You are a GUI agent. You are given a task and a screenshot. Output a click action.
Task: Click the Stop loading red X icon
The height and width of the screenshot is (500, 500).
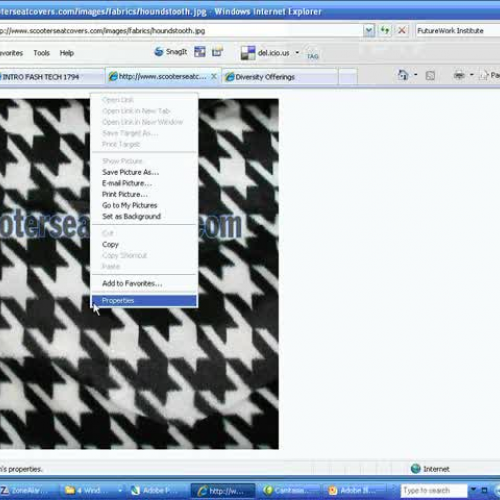click(x=402, y=30)
